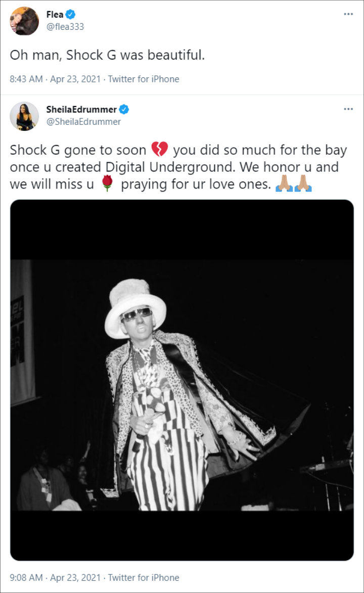Screen dimensions: 364x593
Task: Click SheilaEdrummer's verified checkmark badge
Action: (x=124, y=109)
